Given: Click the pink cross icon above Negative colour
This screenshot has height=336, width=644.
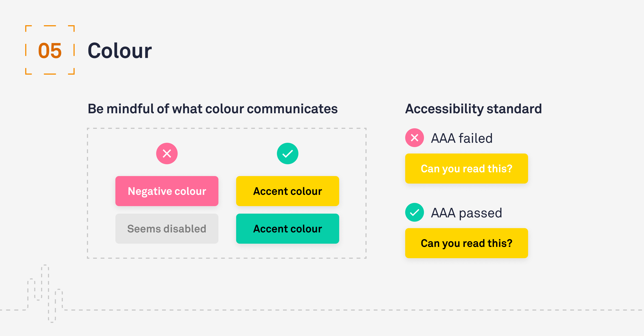Looking at the screenshot, I should click(x=167, y=154).
